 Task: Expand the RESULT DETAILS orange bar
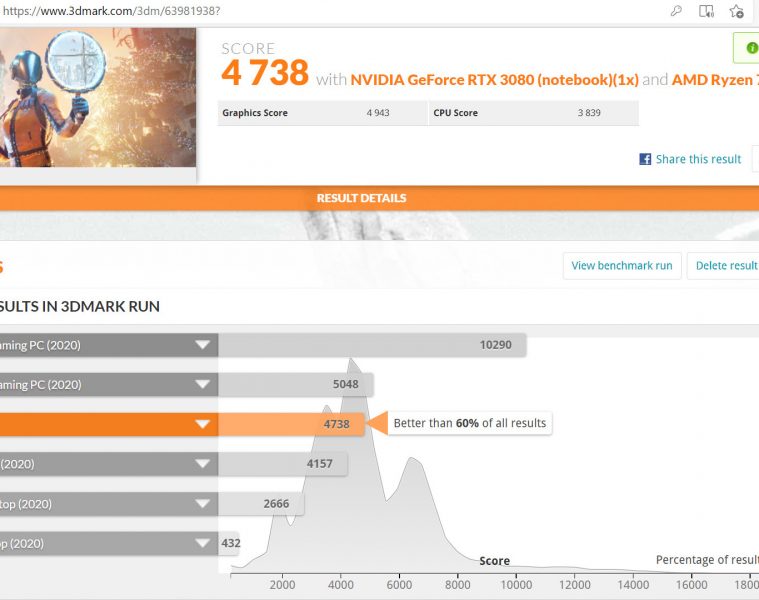380,198
